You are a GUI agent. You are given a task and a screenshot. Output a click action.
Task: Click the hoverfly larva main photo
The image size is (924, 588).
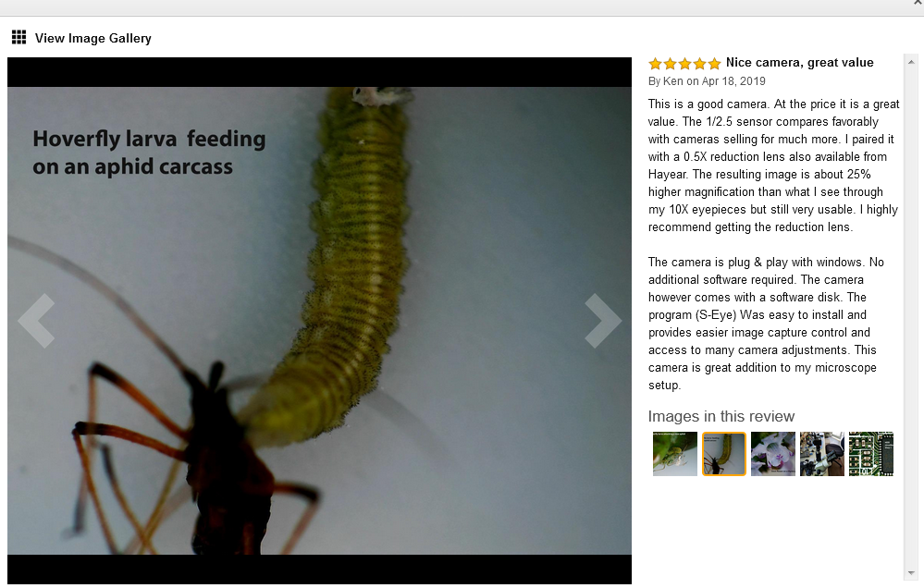pyautogui.click(x=319, y=321)
